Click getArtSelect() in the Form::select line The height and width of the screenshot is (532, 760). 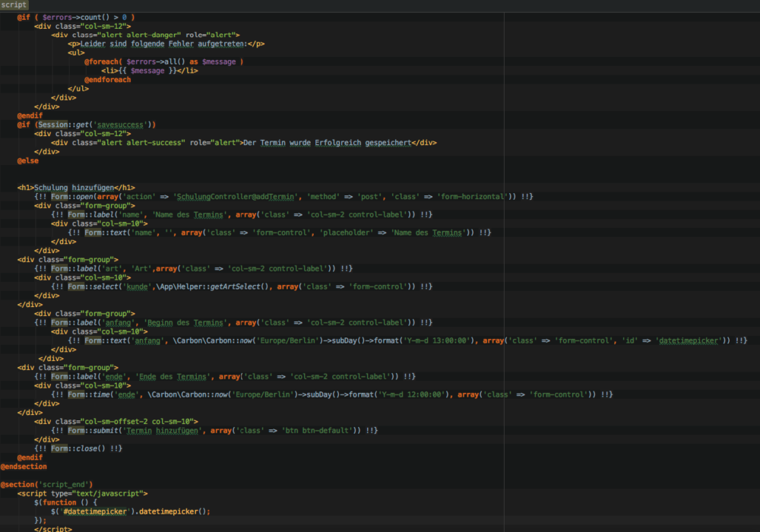[x=242, y=287]
